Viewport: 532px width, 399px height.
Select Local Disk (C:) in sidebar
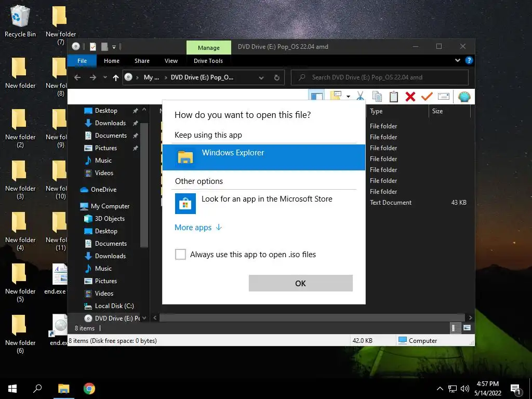[109, 305]
